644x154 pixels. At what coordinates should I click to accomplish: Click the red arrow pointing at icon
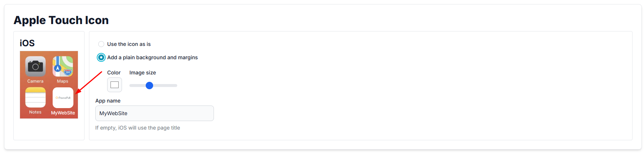click(89, 83)
